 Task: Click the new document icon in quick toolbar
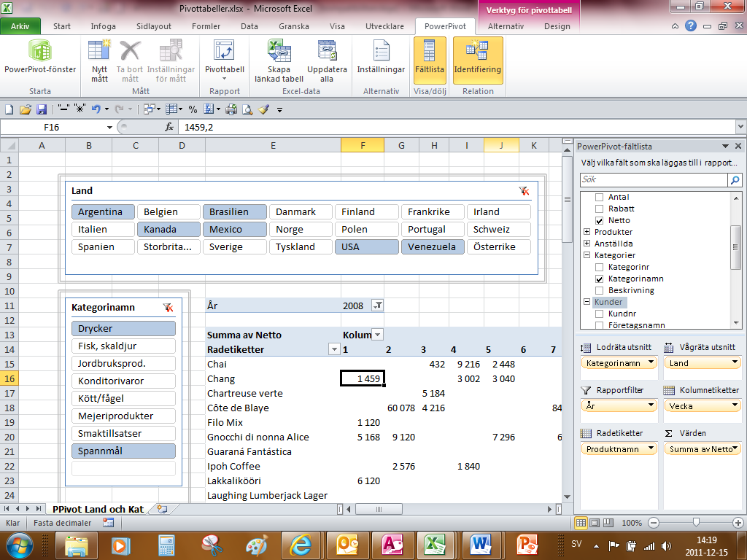click(x=9, y=109)
